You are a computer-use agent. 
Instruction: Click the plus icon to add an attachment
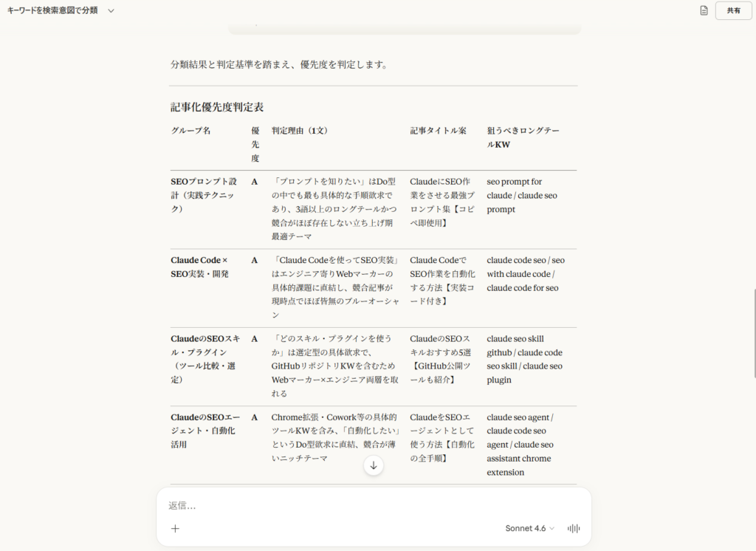point(176,529)
